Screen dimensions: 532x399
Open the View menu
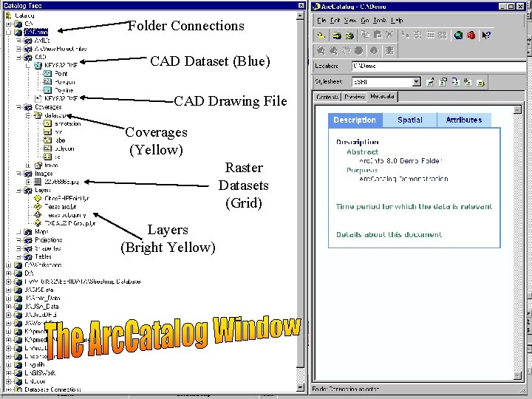point(349,21)
